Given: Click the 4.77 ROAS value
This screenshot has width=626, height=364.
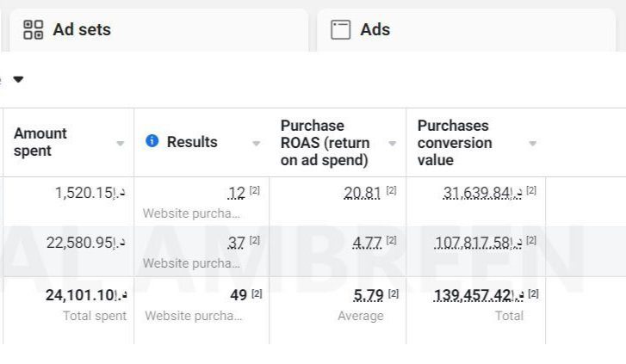Looking at the screenshot, I should 367,243.
